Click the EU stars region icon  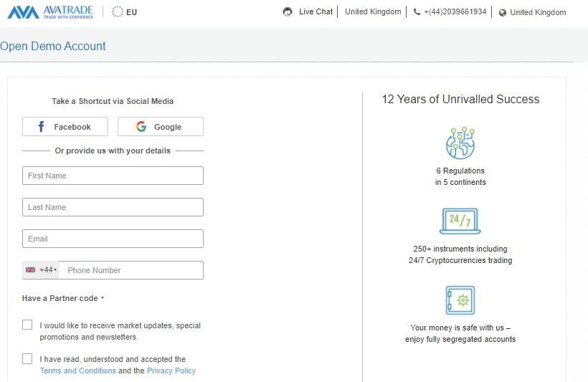pyautogui.click(x=118, y=12)
